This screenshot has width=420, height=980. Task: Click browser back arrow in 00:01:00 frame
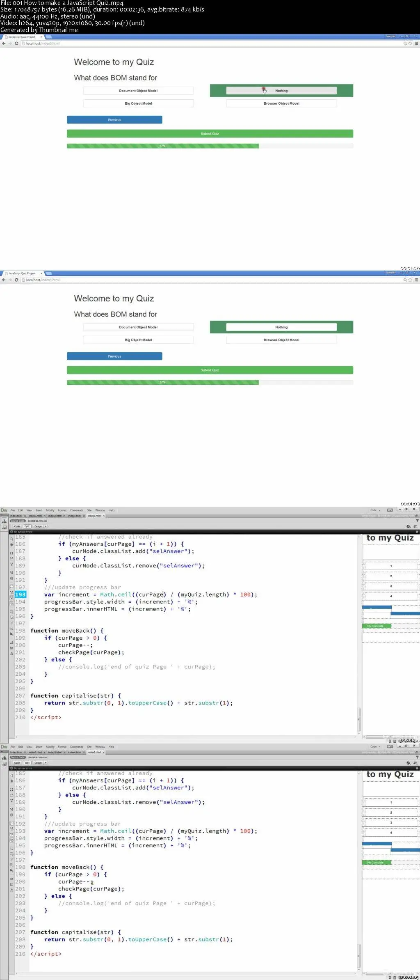click(4, 44)
